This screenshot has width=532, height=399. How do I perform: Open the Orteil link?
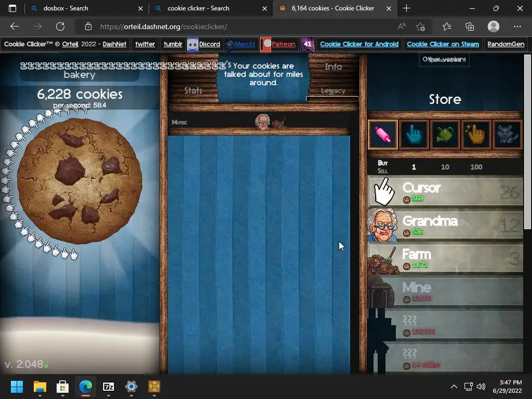point(70,44)
